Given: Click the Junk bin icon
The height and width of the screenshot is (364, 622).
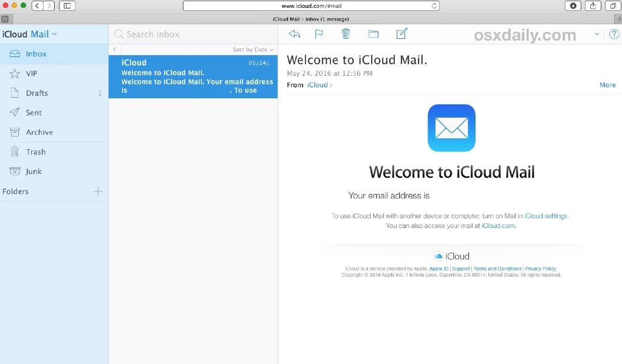Looking at the screenshot, I should point(15,171).
